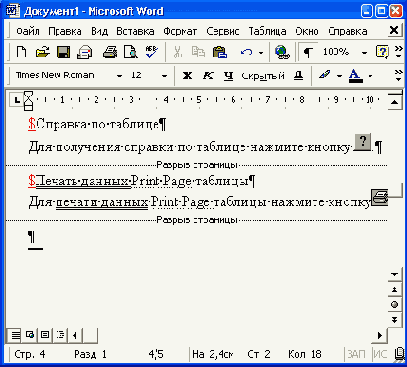407x367 pixels.
Task: Go to previous page double arrow
Action: (x=395, y=289)
